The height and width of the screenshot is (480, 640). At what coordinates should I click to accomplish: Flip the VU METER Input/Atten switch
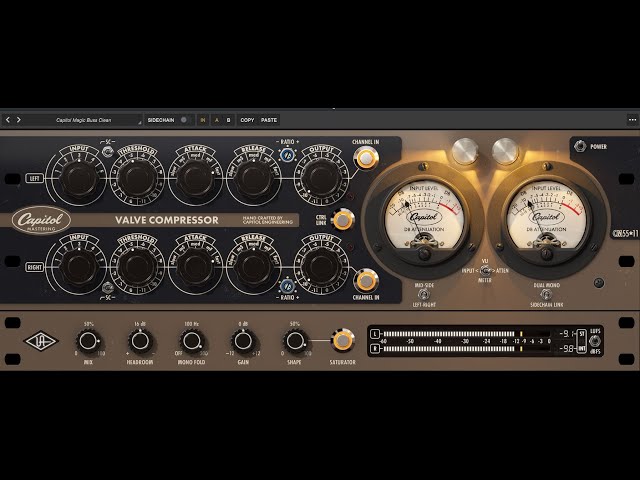pos(485,270)
